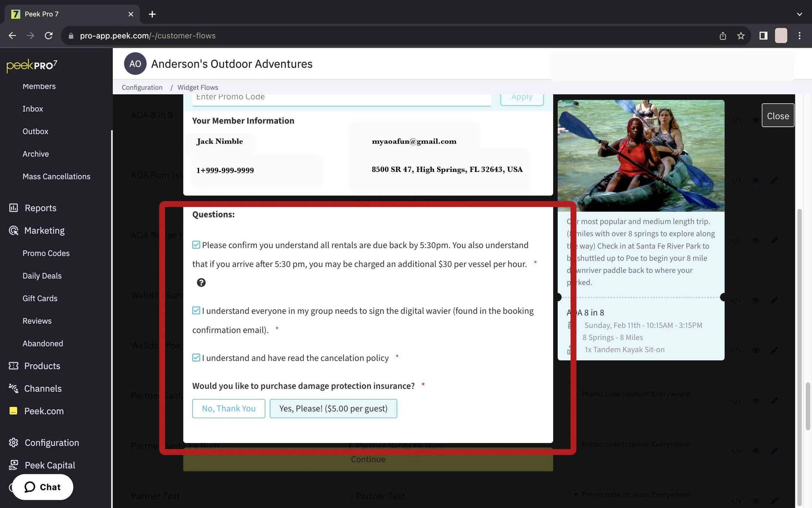Click the Marketing sidebar icon
This screenshot has height=508, width=812.
[13, 230]
